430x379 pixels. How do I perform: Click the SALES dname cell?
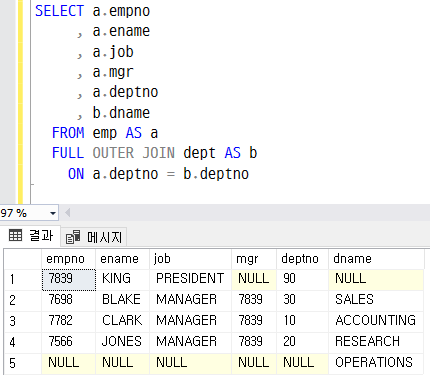(x=376, y=301)
